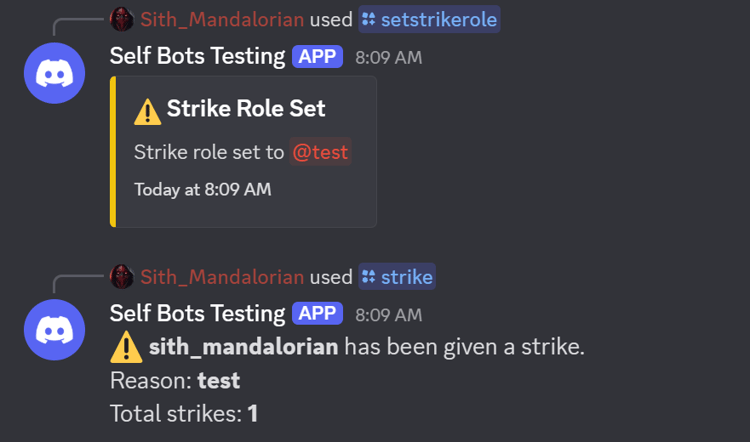
Task: Click the Discord bot avatar beside the Strike Role Set message
Action: click(55, 72)
